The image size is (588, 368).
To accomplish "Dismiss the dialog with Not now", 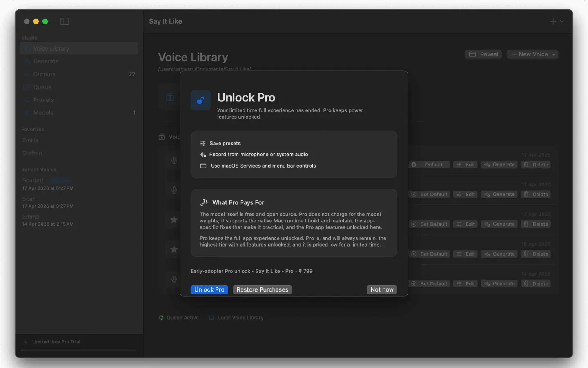I will 382,289.
